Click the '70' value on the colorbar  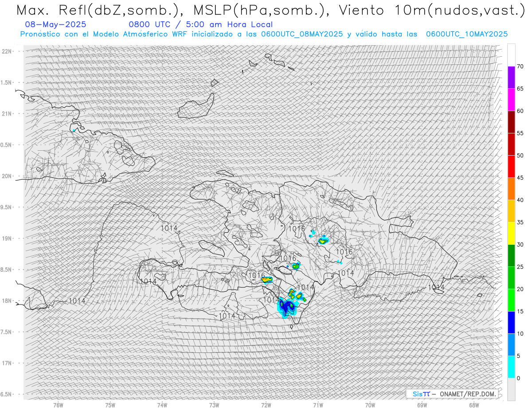coord(520,67)
